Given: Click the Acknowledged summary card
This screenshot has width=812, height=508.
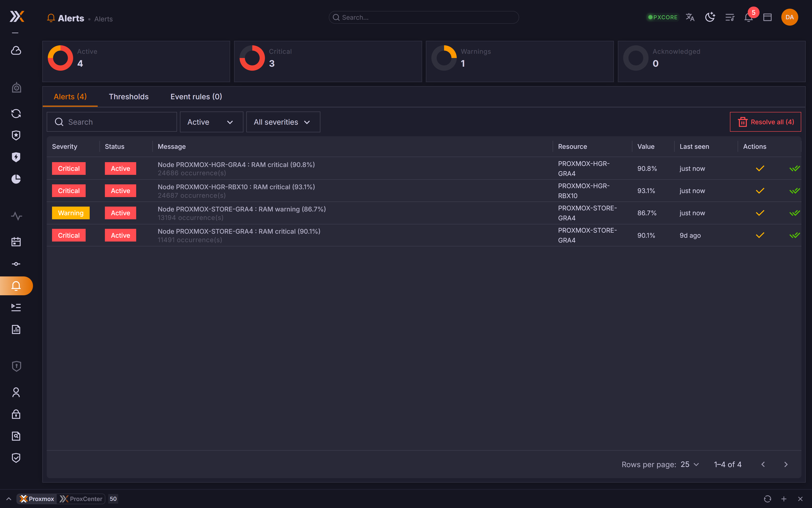Looking at the screenshot, I should coord(711,61).
